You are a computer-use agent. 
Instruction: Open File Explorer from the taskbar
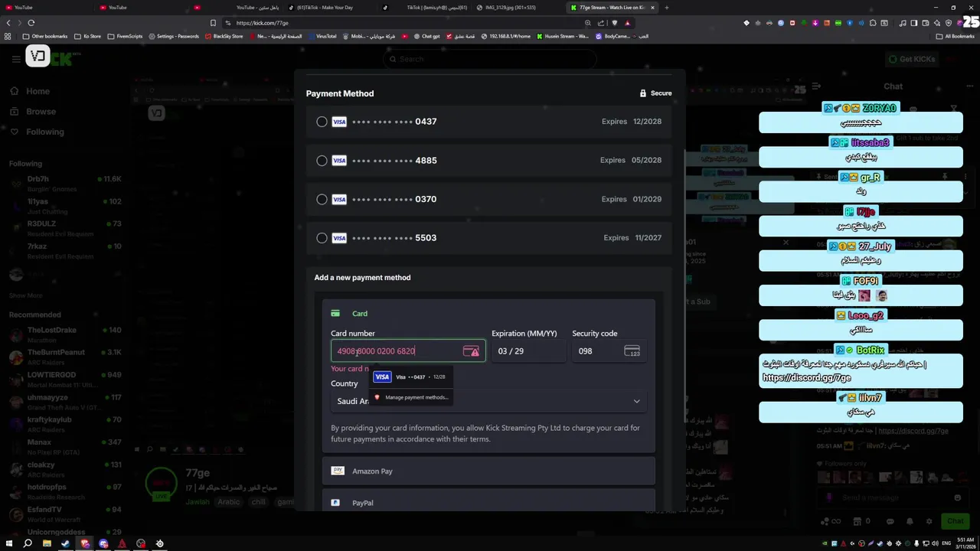(47, 543)
